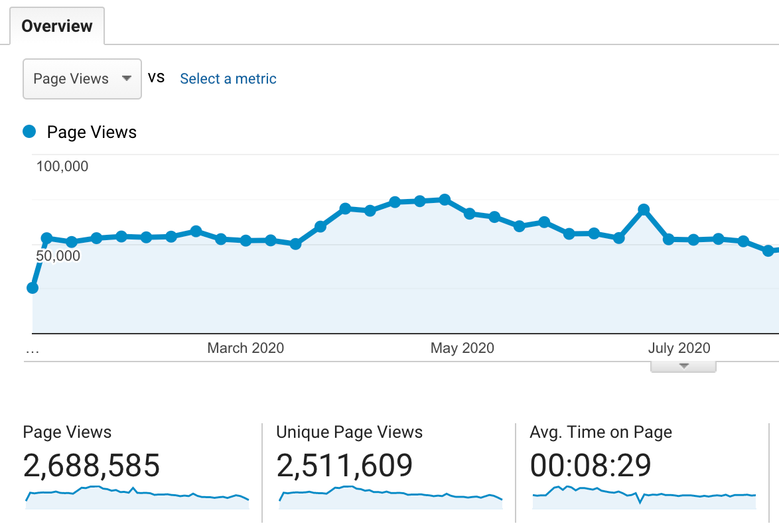Click the Unique Page Views total 2,511,609
The image size is (779, 532).
point(344,466)
